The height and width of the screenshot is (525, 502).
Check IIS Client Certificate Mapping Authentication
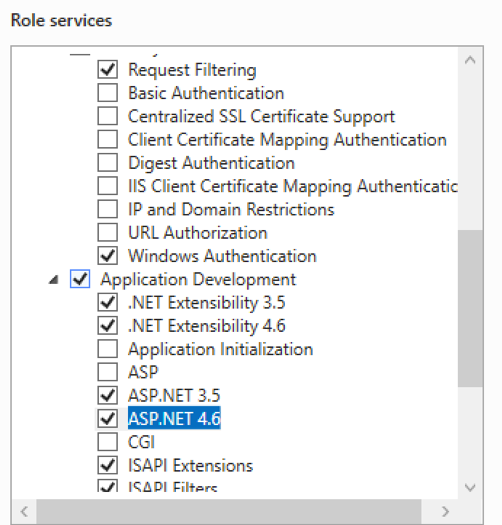click(107, 186)
